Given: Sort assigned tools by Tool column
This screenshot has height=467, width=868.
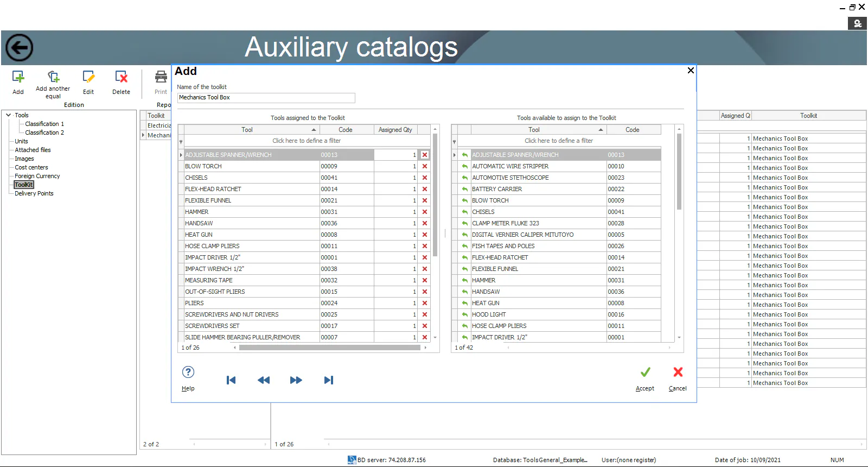Looking at the screenshot, I should 252,130.
